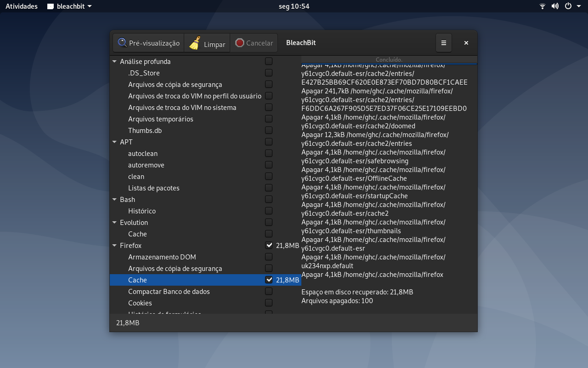Click the Concluído progress bar
Image resolution: width=588 pixels, height=368 pixels.
tap(389, 60)
